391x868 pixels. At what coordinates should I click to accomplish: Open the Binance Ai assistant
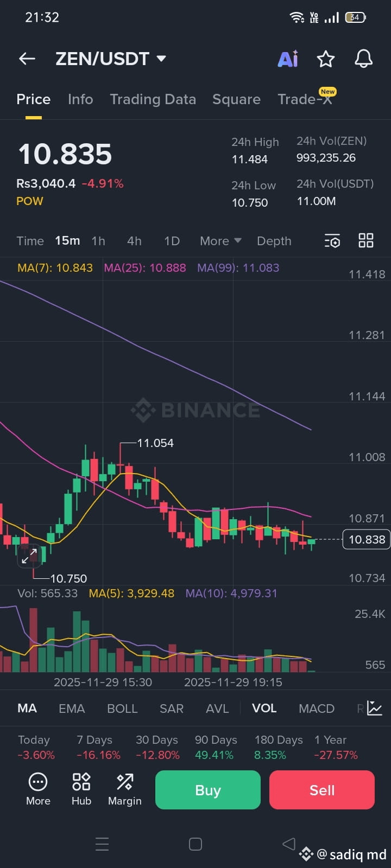click(x=288, y=59)
